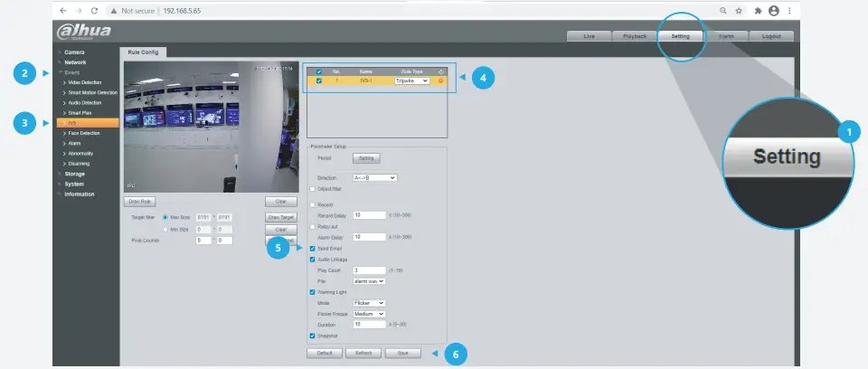Viewport: 868px width, 369px height.
Task: Click the Record Delay input field
Action: 369,215
